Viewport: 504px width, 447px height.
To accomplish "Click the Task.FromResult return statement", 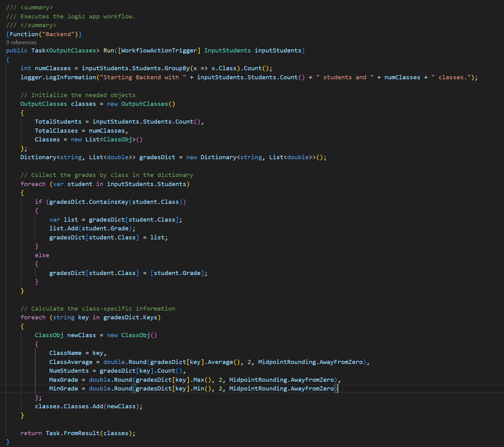I will [90, 433].
